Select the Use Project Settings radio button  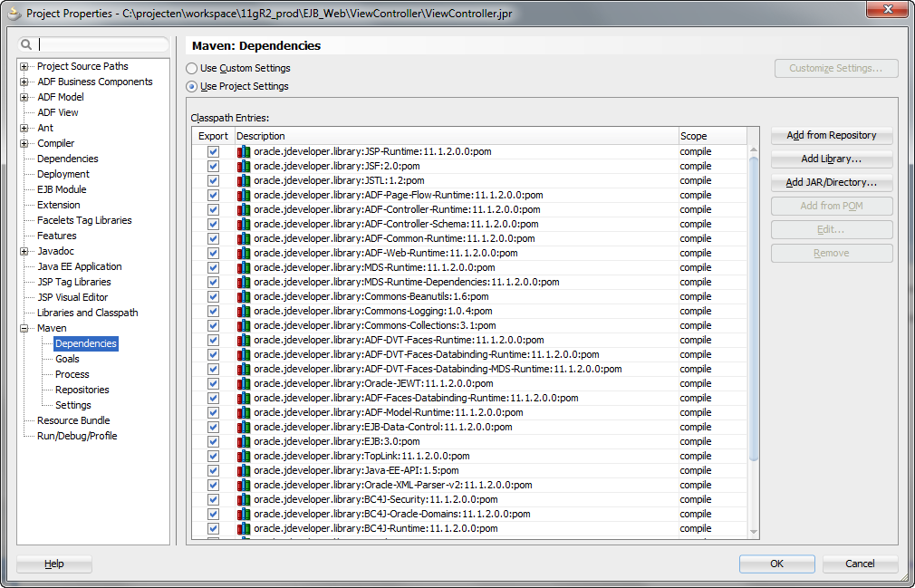(191, 86)
